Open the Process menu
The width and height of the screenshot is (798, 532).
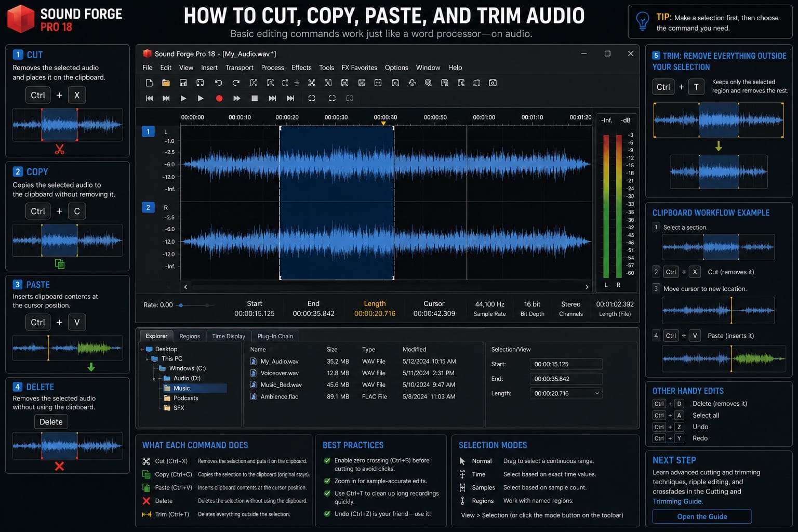[x=272, y=68]
